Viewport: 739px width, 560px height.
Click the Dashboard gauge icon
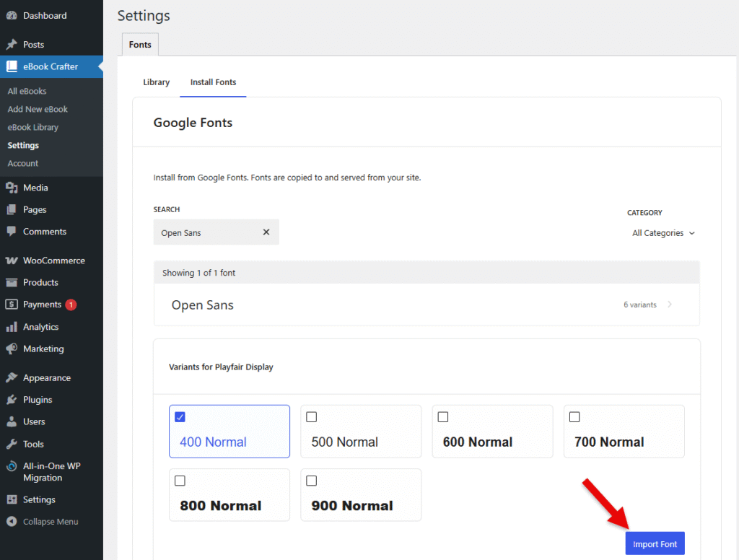[12, 16]
